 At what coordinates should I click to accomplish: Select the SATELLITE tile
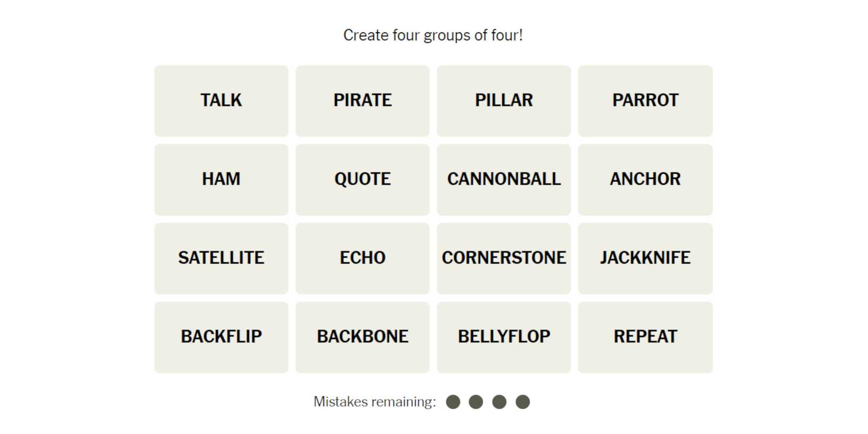(x=221, y=258)
